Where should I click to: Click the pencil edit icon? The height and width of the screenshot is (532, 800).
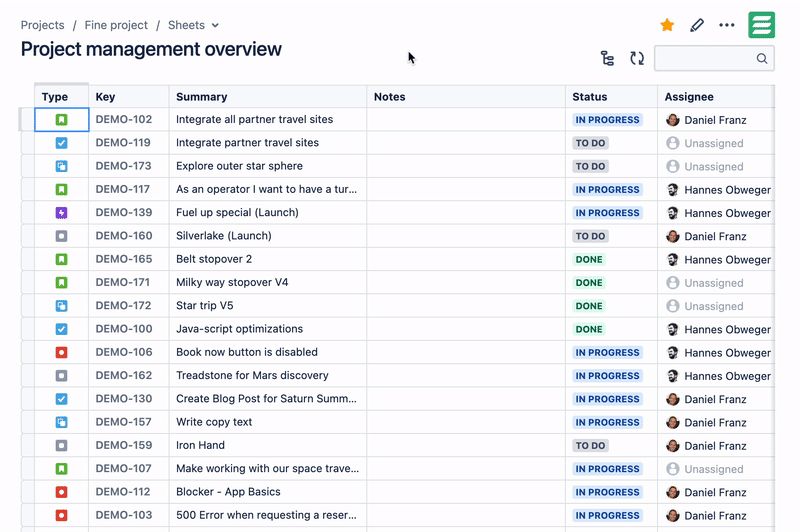[x=697, y=25]
